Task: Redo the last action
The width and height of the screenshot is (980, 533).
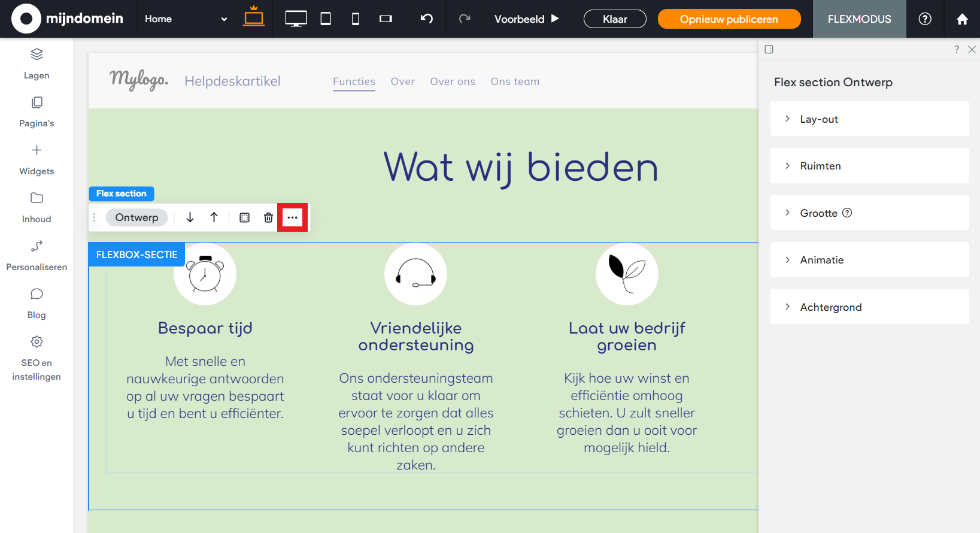Action: 465,19
